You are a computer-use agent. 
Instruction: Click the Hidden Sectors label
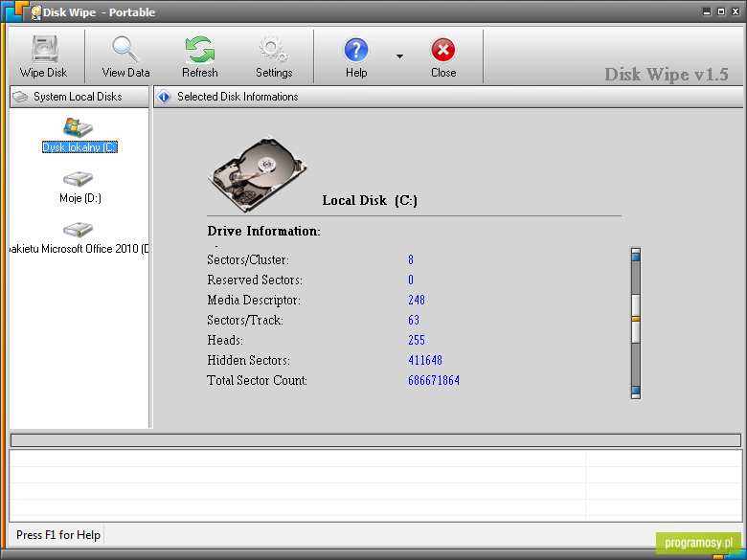(x=249, y=361)
